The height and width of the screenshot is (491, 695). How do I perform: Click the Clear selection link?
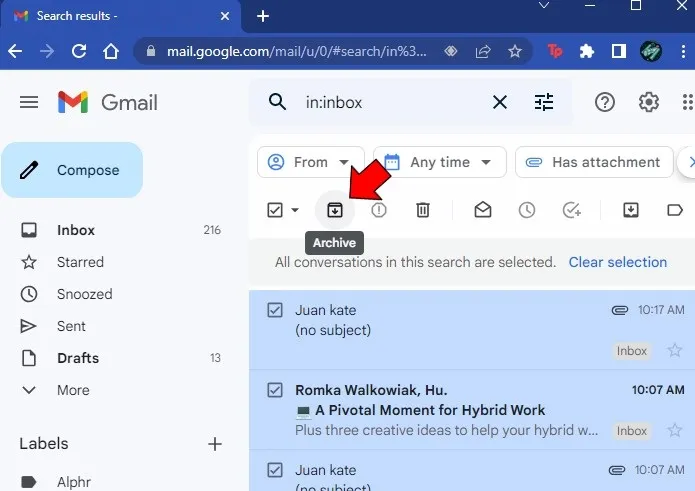pos(617,262)
